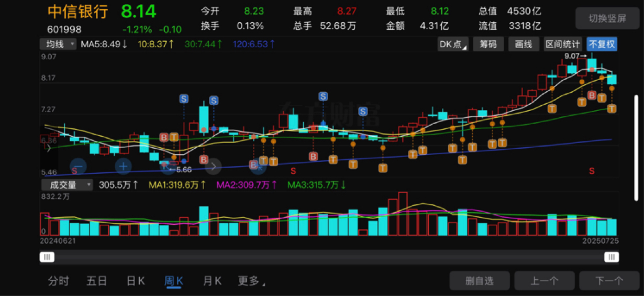The height and width of the screenshot is (296, 644).
Task: Tap T marker beside leftmost red B
Action: pos(174,137)
